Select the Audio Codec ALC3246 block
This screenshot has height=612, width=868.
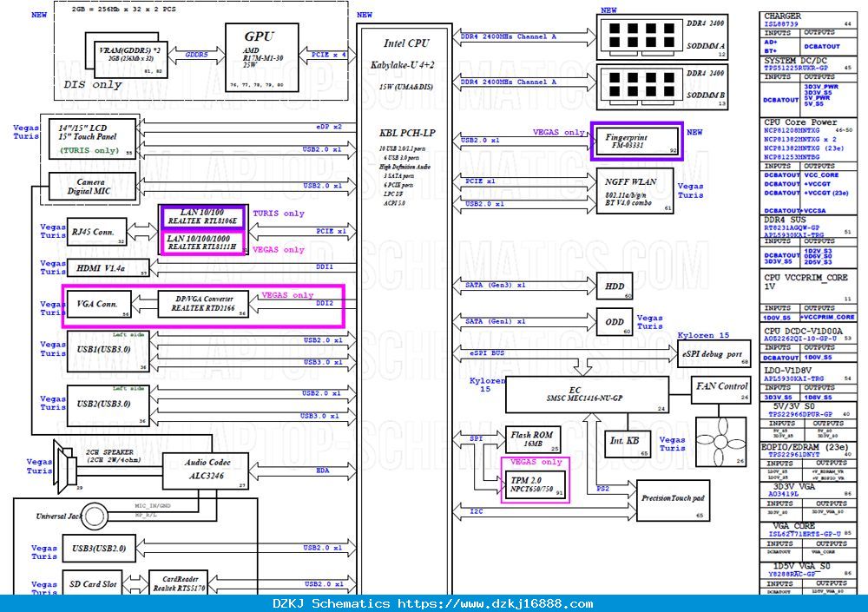coord(207,471)
